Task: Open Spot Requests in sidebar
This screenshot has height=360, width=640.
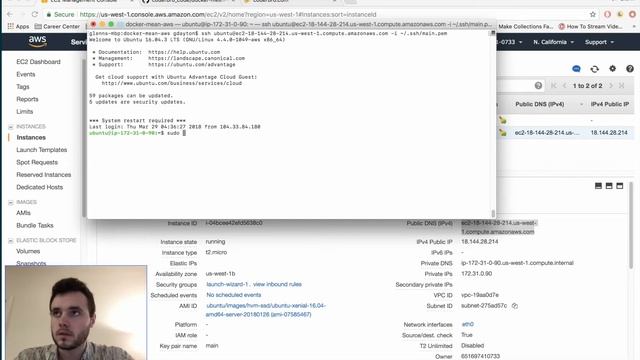Action: 37,162
